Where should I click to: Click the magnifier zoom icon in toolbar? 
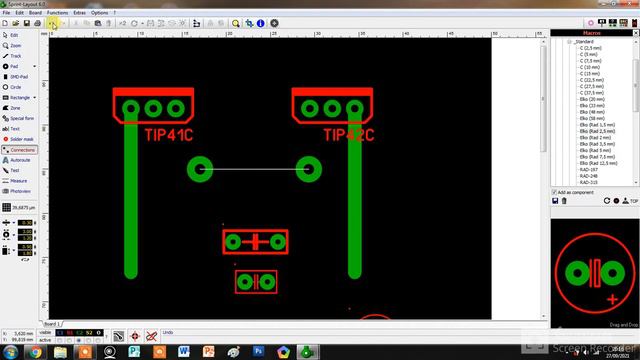click(236, 23)
